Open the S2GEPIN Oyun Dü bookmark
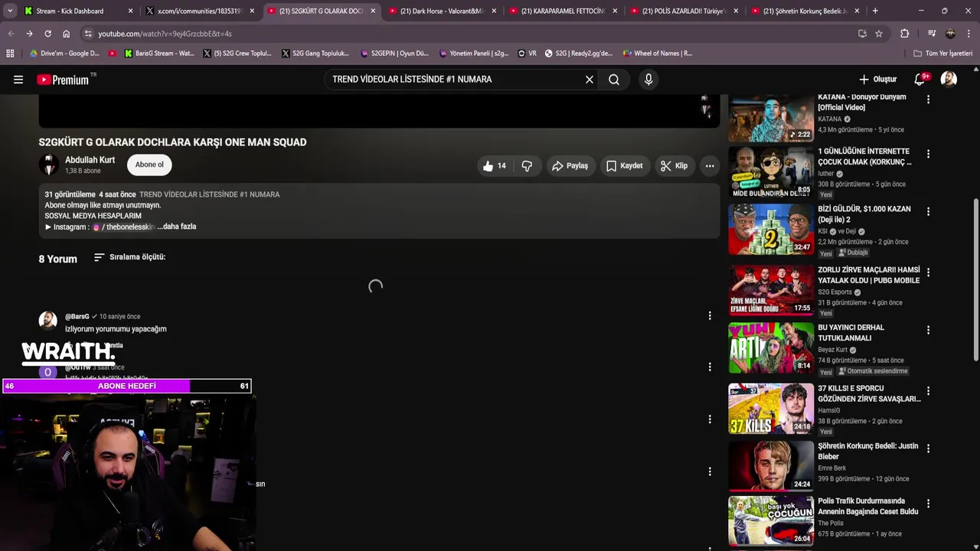The height and width of the screenshot is (551, 980). 395,54
